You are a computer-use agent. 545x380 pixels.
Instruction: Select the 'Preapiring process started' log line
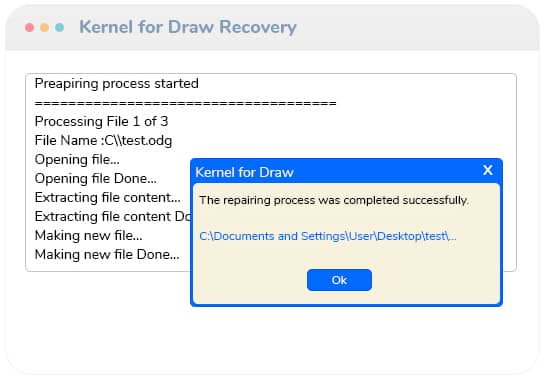pyautogui.click(x=117, y=84)
